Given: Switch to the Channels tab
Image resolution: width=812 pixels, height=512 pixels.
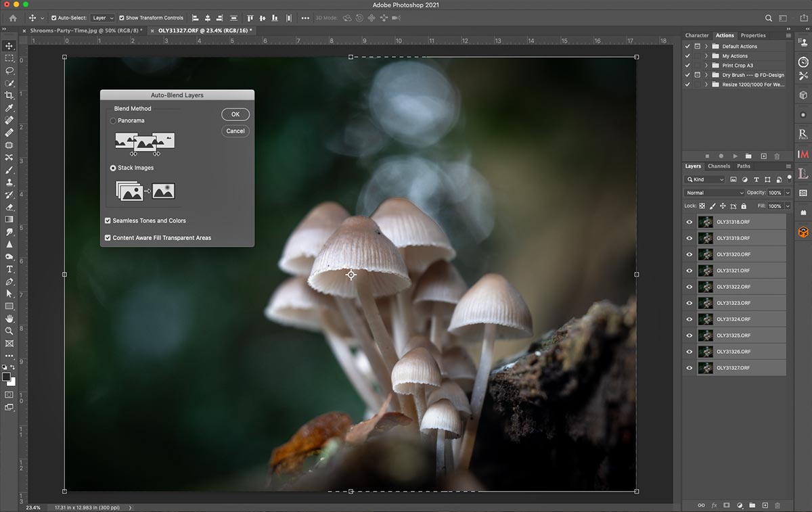Looking at the screenshot, I should (719, 166).
